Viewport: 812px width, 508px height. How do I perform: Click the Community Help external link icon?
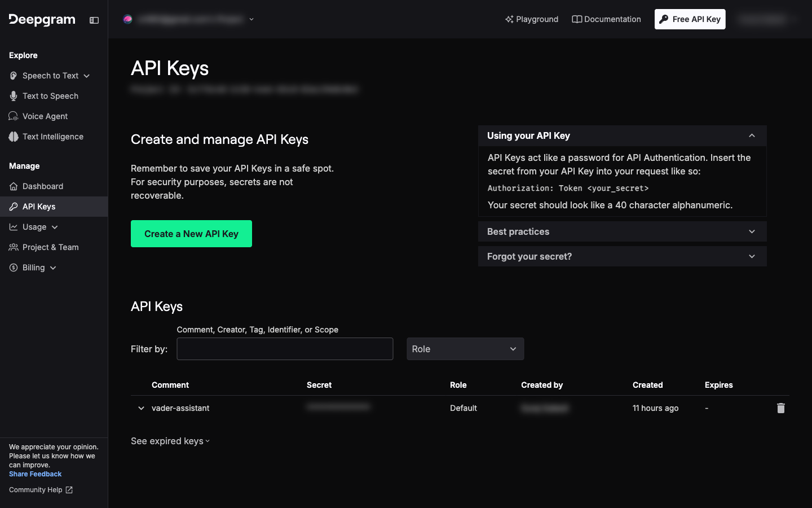pyautogui.click(x=69, y=490)
